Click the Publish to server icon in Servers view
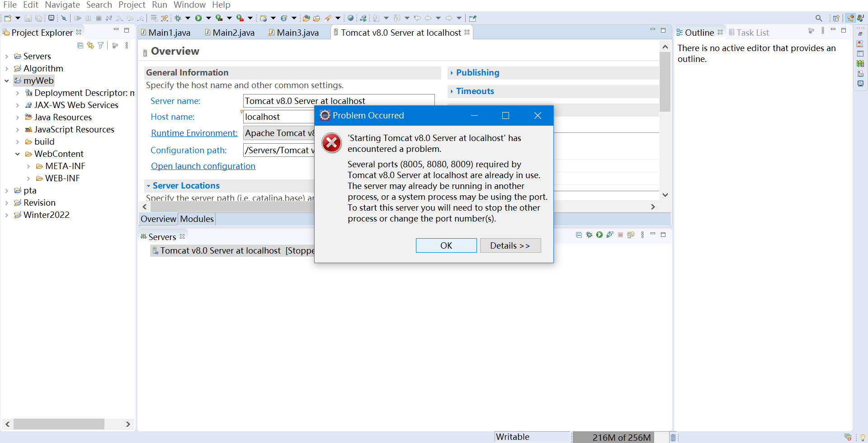868x443 pixels. (631, 235)
